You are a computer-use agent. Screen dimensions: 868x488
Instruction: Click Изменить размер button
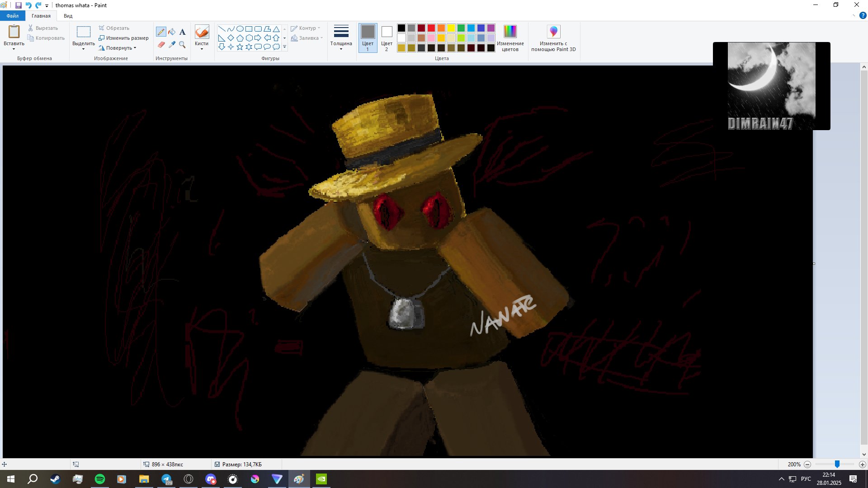123,38
